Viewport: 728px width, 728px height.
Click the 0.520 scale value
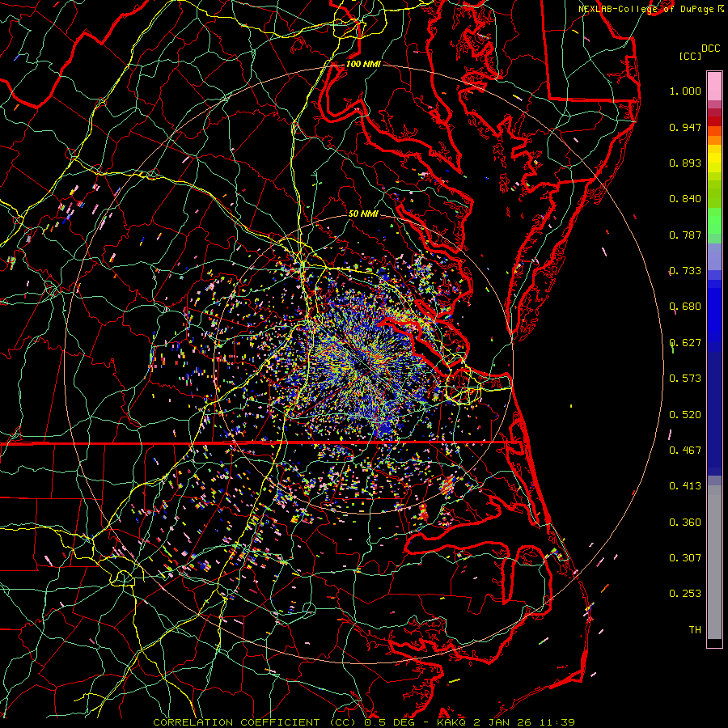(x=685, y=415)
